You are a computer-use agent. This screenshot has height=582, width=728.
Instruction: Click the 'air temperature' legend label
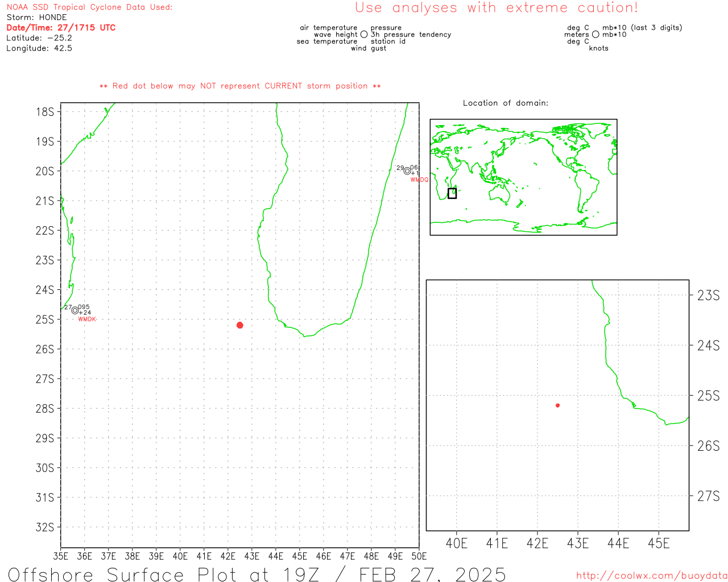[x=329, y=28]
